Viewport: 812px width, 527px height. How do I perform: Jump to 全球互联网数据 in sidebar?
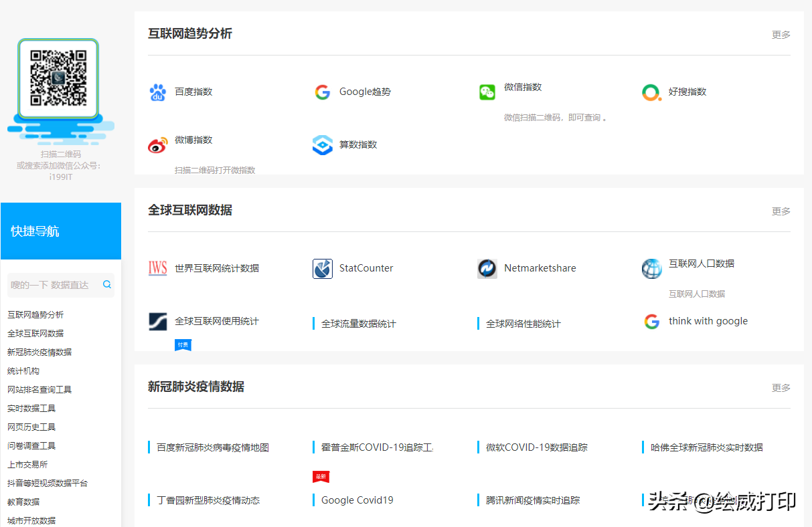point(35,334)
